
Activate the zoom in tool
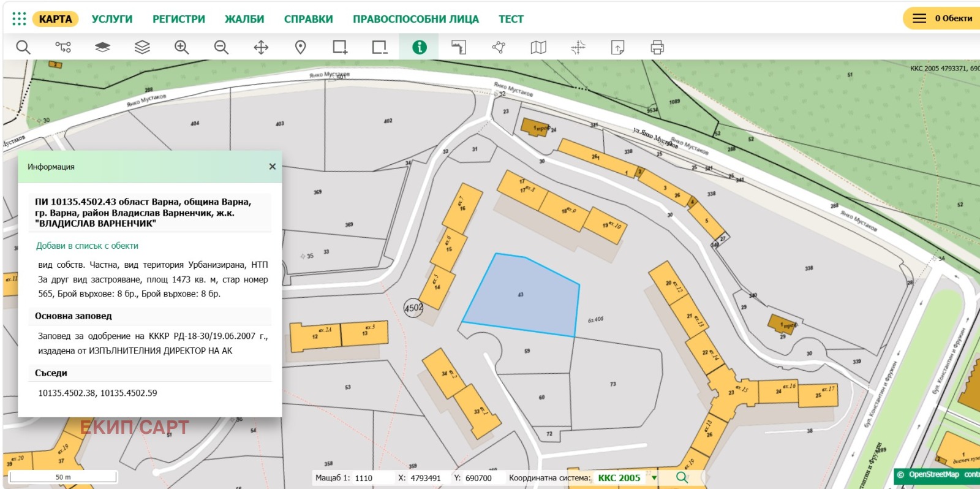182,47
